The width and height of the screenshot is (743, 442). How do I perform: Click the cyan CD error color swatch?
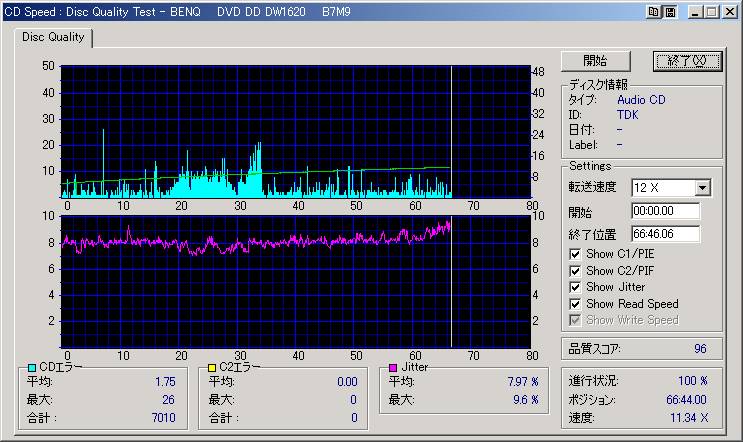[32, 368]
